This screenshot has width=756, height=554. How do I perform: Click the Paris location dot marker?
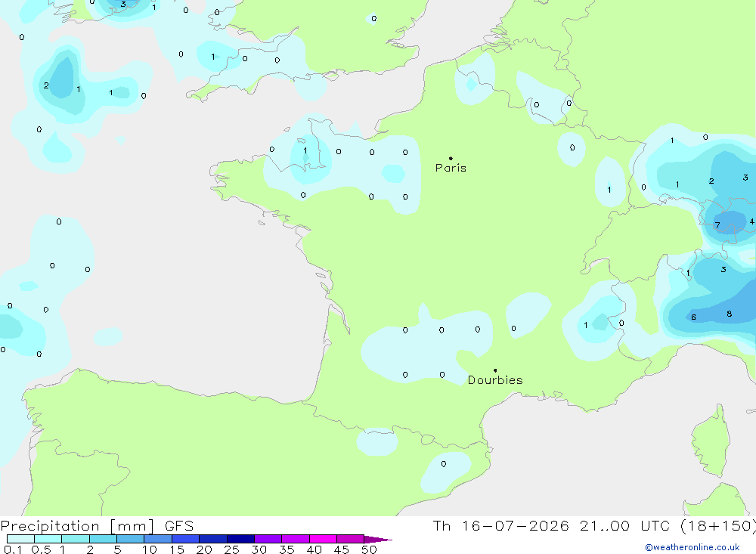(451, 158)
